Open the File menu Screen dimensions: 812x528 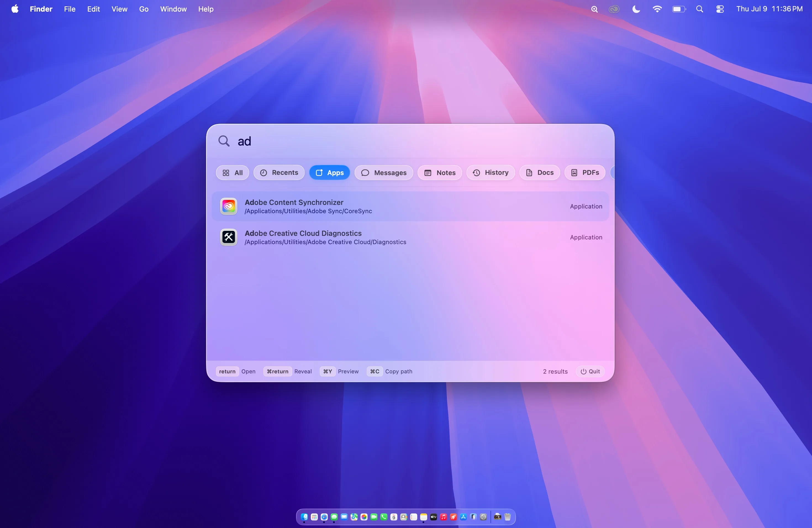(x=70, y=9)
